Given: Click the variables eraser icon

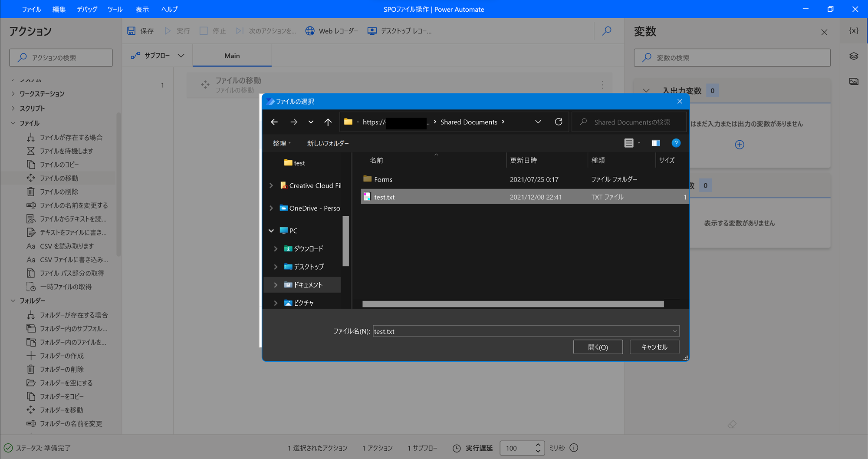Looking at the screenshot, I should tap(732, 424).
